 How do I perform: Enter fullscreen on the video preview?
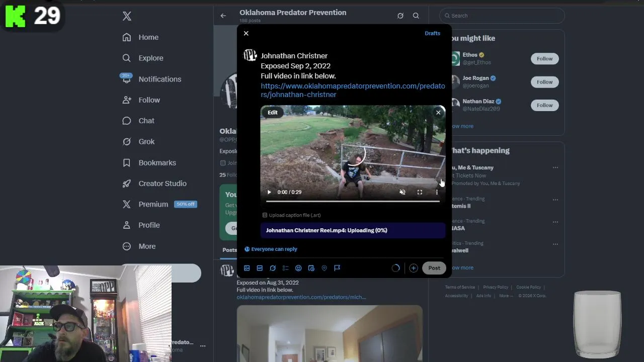point(420,192)
